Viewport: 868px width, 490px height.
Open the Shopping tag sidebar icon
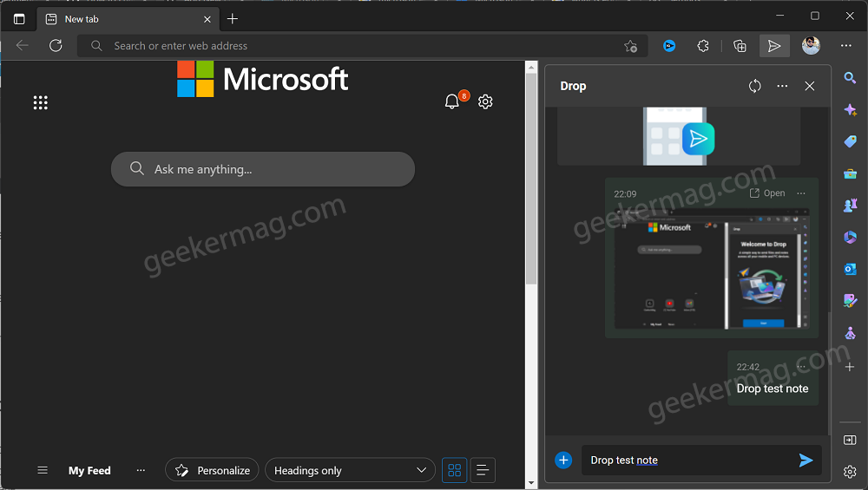coord(850,141)
